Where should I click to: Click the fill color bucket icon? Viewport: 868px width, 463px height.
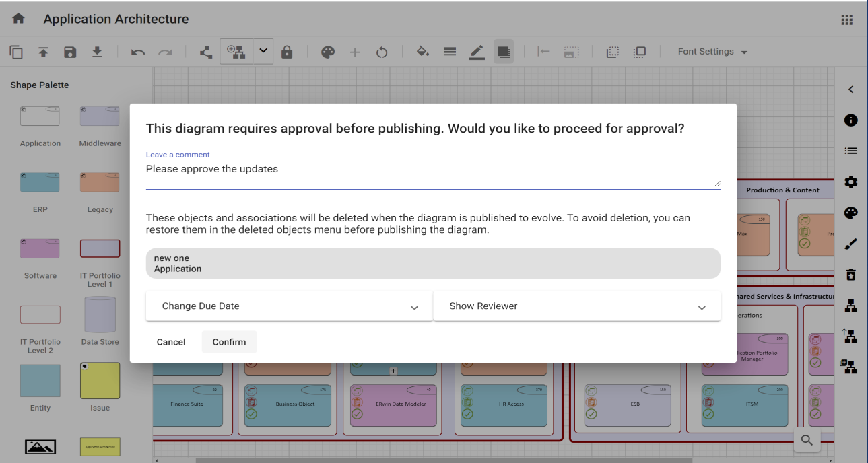coord(423,52)
